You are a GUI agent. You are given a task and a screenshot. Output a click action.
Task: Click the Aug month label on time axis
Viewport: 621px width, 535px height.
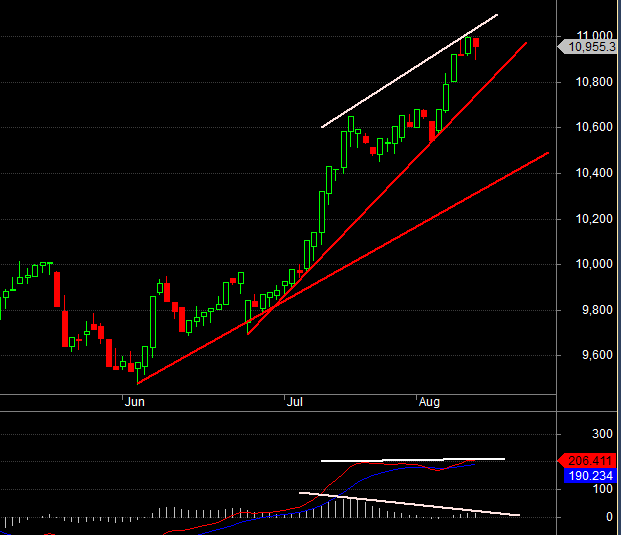(x=429, y=402)
